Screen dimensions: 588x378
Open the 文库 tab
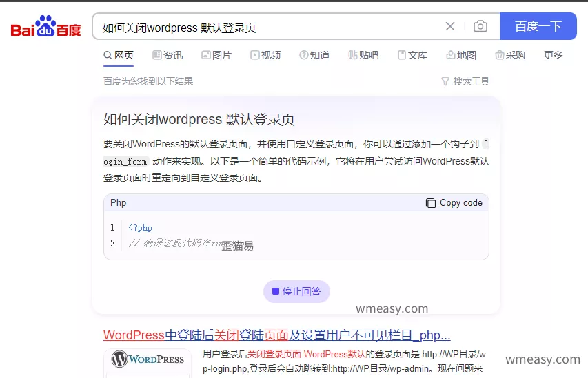(412, 56)
